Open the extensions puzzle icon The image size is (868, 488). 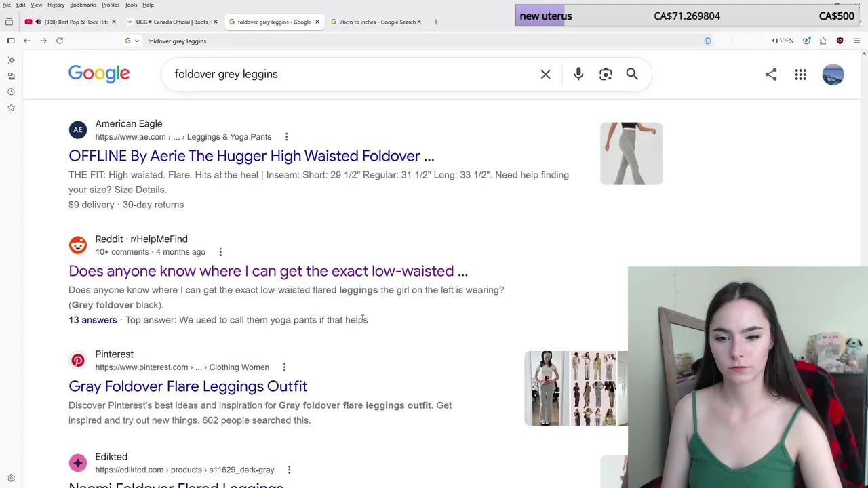[x=823, y=41]
